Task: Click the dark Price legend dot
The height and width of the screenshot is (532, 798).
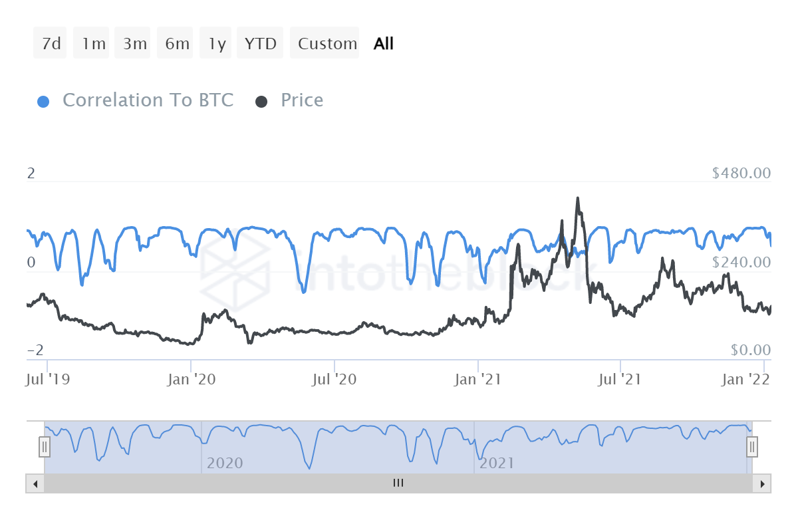Action: click(x=261, y=102)
